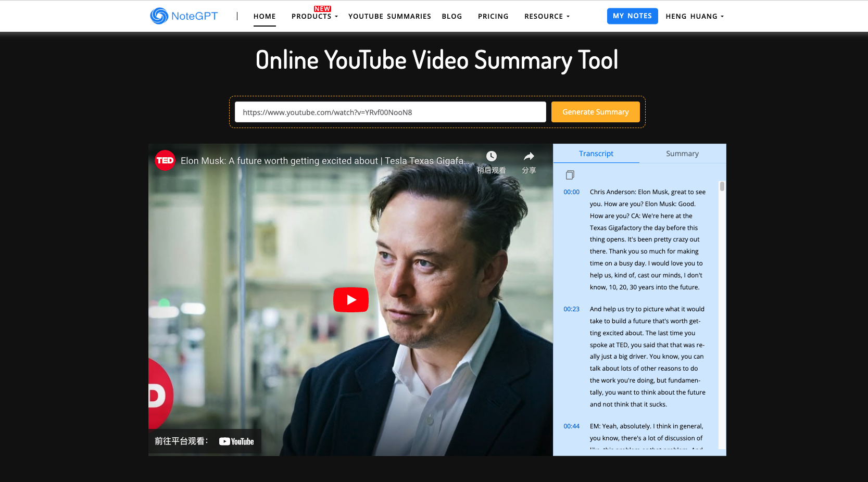The height and width of the screenshot is (482, 868).
Task: Expand the Resource dropdown menu
Action: (547, 16)
